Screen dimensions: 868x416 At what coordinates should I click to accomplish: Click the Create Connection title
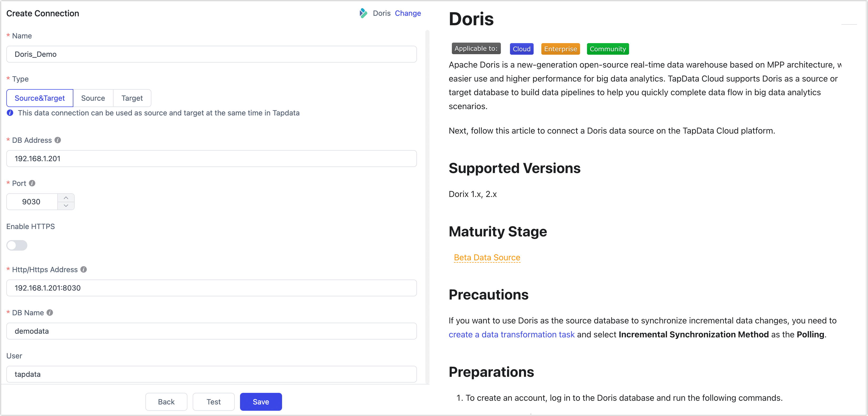pyautogui.click(x=43, y=13)
